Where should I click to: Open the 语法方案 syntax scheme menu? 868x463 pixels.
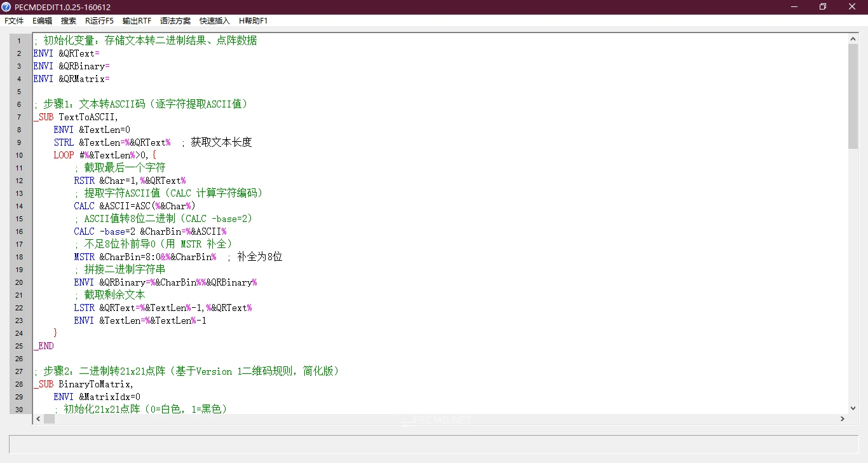coord(175,20)
